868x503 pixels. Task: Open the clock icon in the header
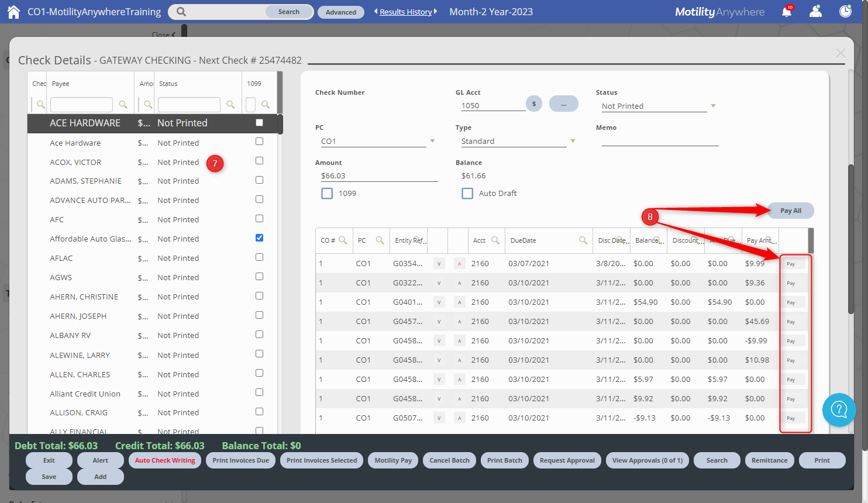pyautogui.click(x=846, y=12)
